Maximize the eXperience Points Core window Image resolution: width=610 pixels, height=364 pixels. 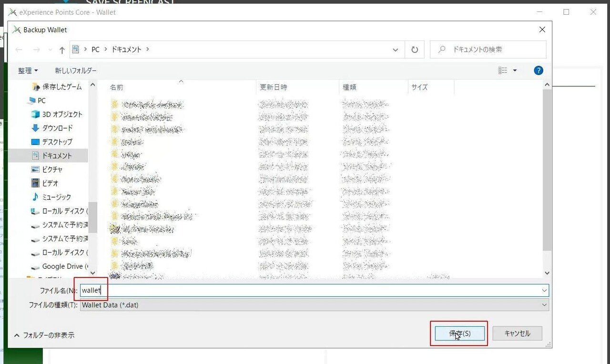[566, 12]
